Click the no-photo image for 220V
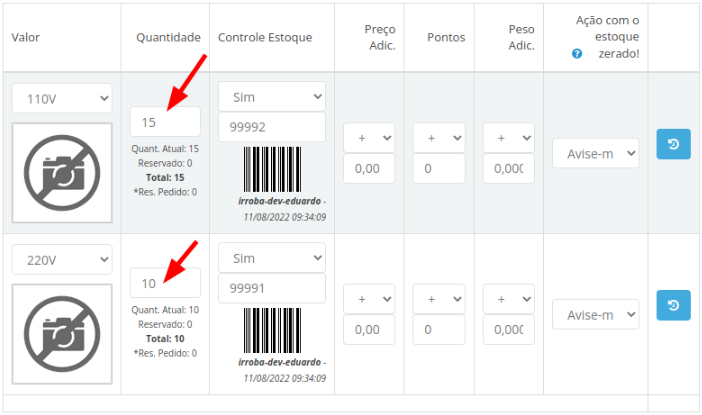The height and width of the screenshot is (415, 702). [x=62, y=334]
